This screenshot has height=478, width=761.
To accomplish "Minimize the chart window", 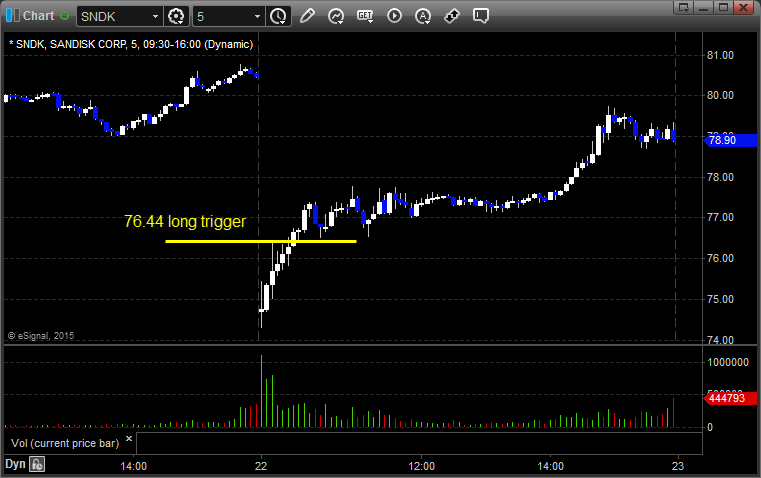I will pos(704,7).
